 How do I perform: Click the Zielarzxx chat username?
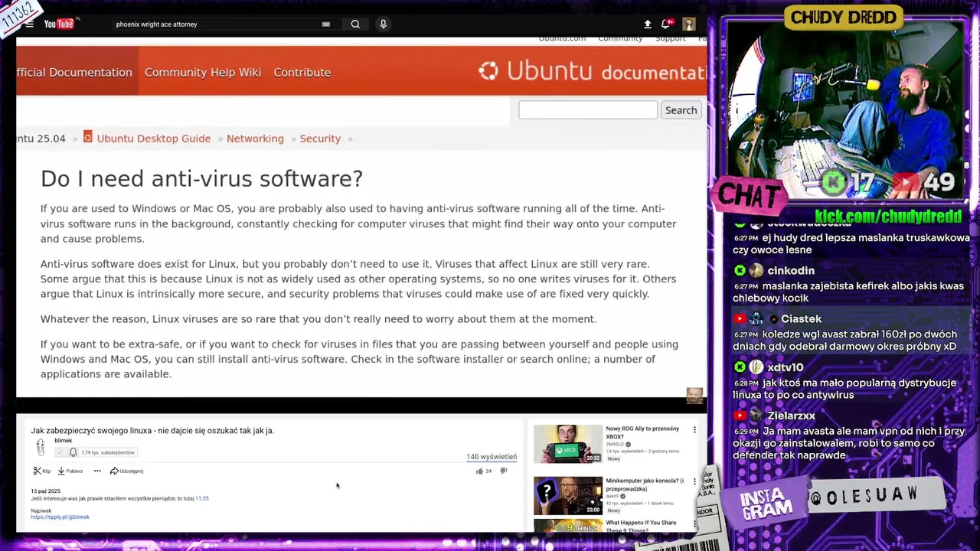pyautogui.click(x=792, y=416)
